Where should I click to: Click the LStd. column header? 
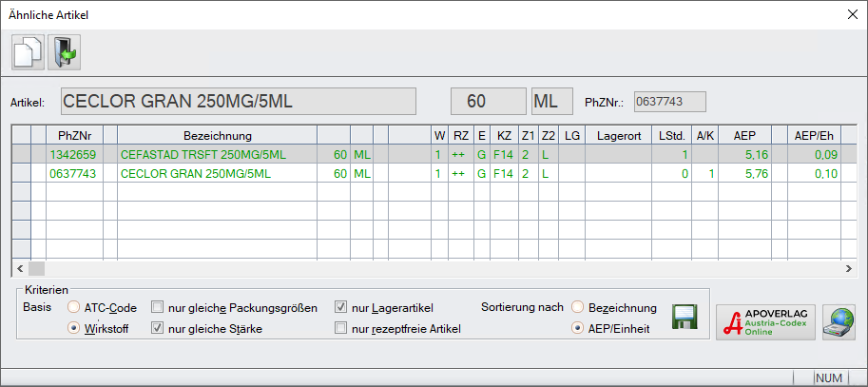coord(671,136)
